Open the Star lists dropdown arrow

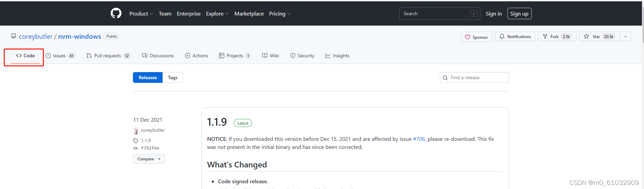[x=625, y=36]
